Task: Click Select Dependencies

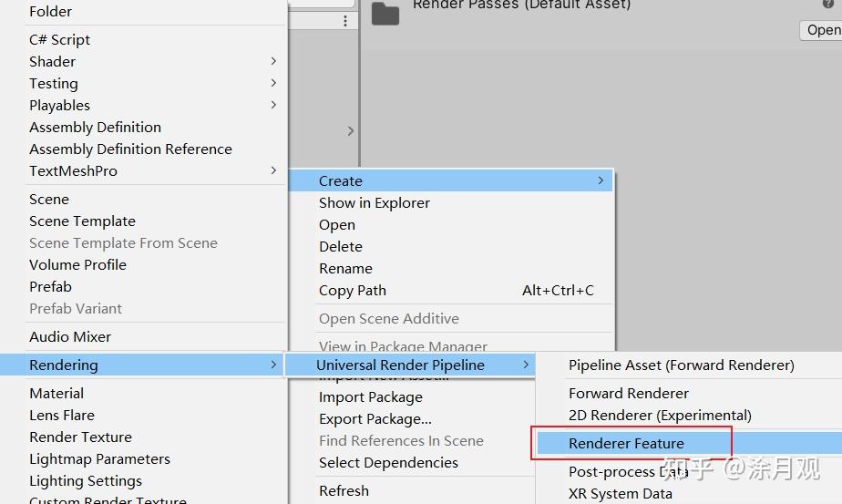Action: click(388, 462)
